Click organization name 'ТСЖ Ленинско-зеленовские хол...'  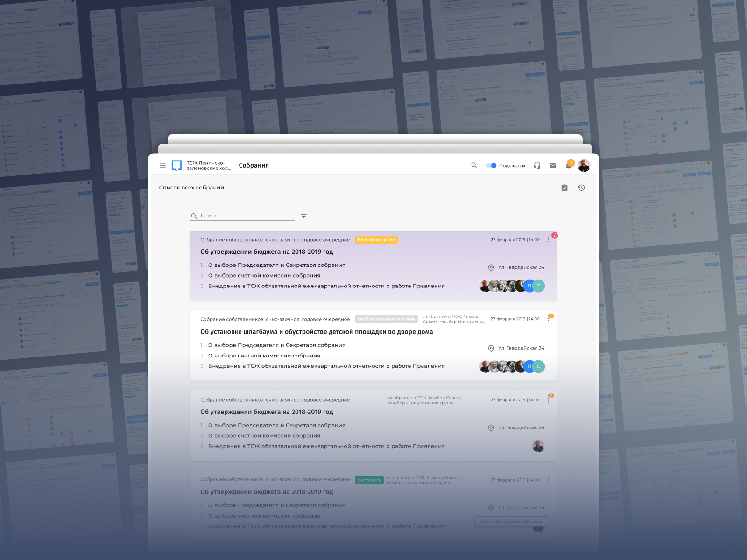pyautogui.click(x=209, y=166)
